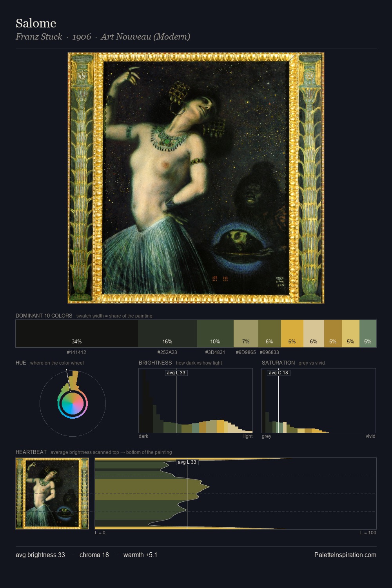The height and width of the screenshot is (588, 392).
Task: Click the 'light' axis label
Action: (x=248, y=436)
